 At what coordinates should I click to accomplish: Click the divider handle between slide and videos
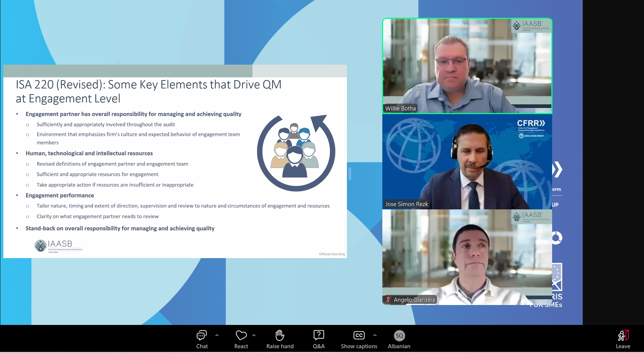(x=350, y=174)
